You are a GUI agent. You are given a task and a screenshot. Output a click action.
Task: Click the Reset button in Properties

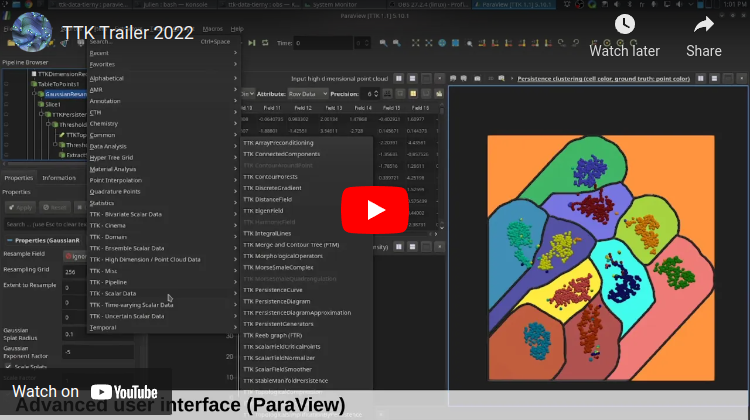tap(55, 207)
